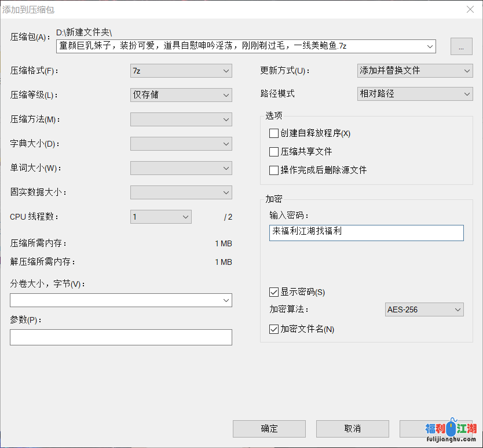483x448 pixels.
Task: Tick 操作完成后删除源文件 checkbox
Action: 274,170
